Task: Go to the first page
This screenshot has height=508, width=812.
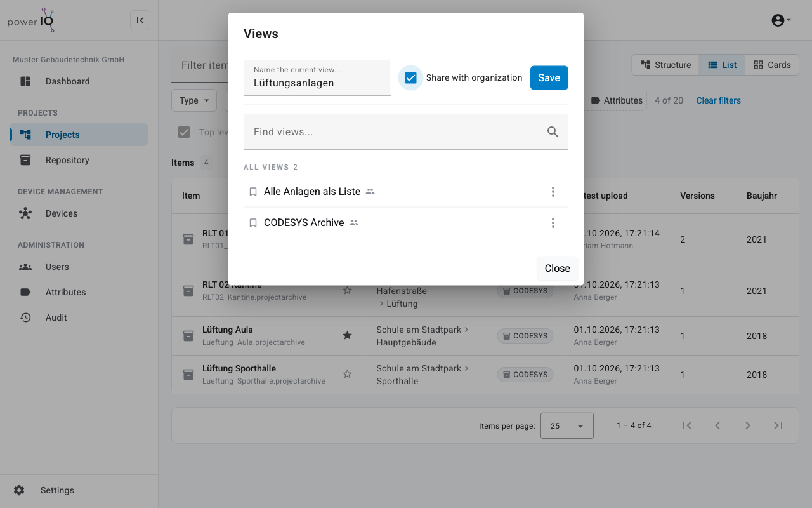Action: (687, 425)
